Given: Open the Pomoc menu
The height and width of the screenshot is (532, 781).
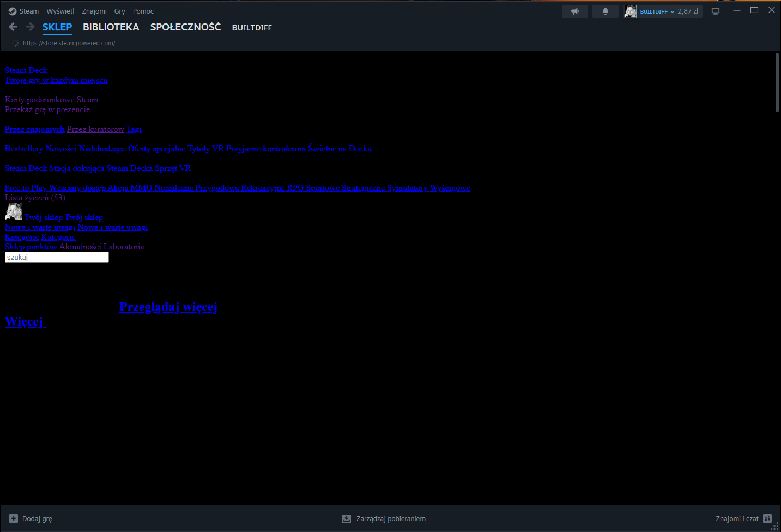Looking at the screenshot, I should tap(143, 11).
